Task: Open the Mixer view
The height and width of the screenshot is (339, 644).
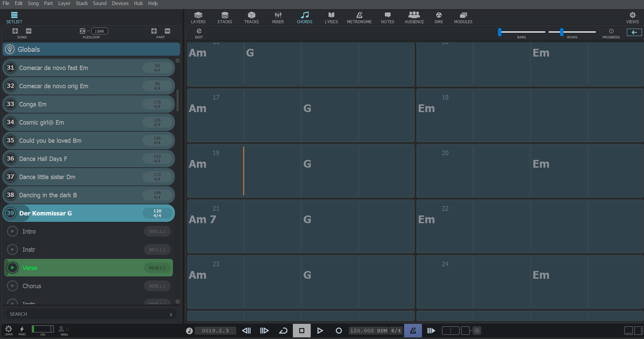Action: point(278,18)
